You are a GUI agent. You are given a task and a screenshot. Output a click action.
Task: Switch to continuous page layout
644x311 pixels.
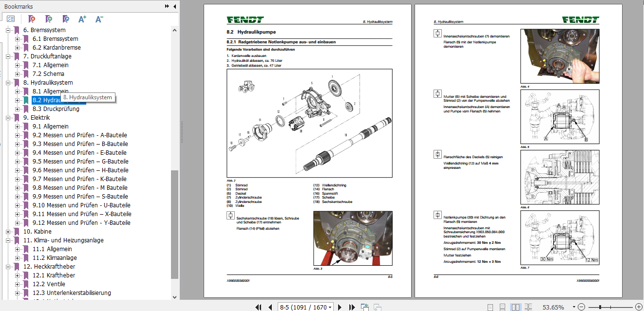503,307
